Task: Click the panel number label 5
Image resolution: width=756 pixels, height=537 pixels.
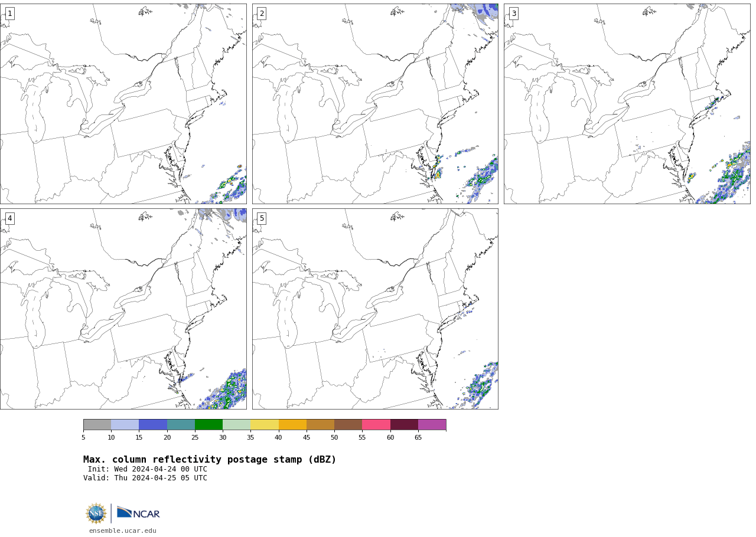Action: (262, 218)
